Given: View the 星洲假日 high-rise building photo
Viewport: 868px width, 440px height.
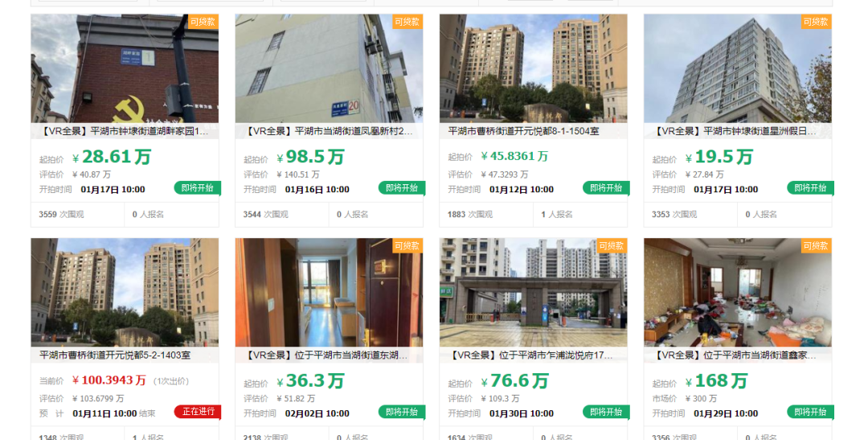Looking at the screenshot, I should (x=738, y=68).
